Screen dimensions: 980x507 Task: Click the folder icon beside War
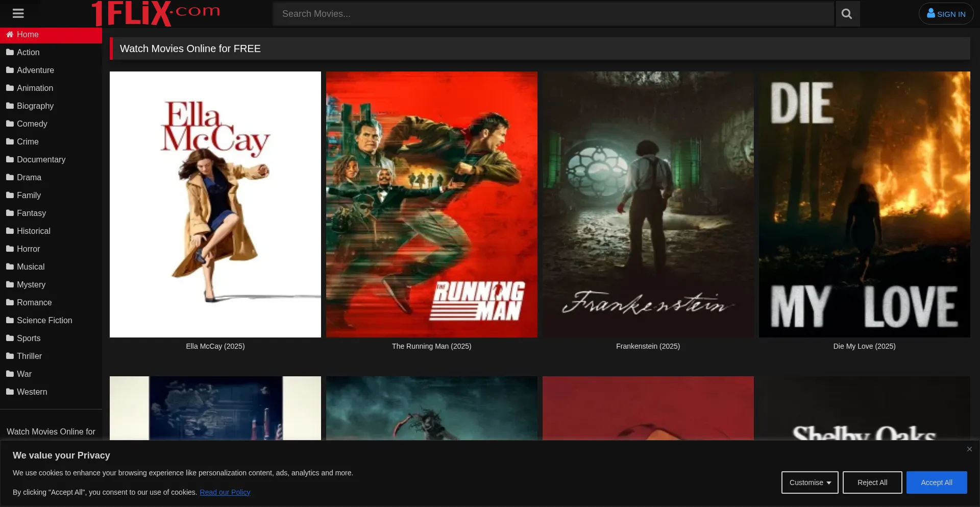pyautogui.click(x=10, y=374)
